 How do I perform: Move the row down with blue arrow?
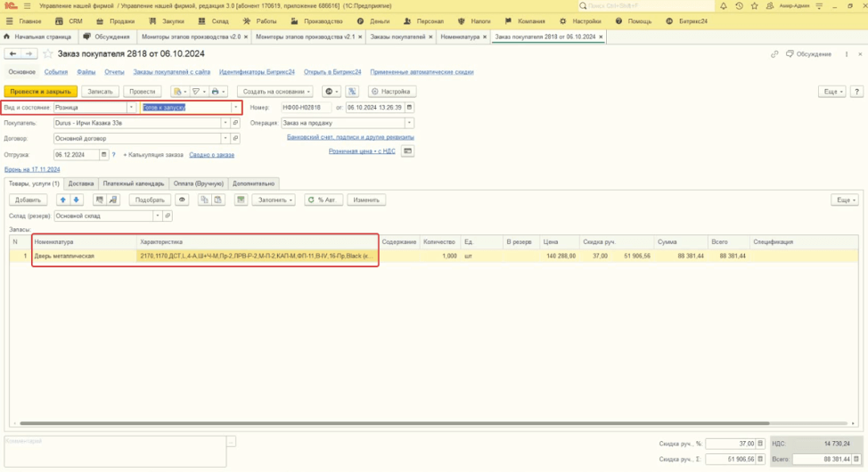[77, 200]
